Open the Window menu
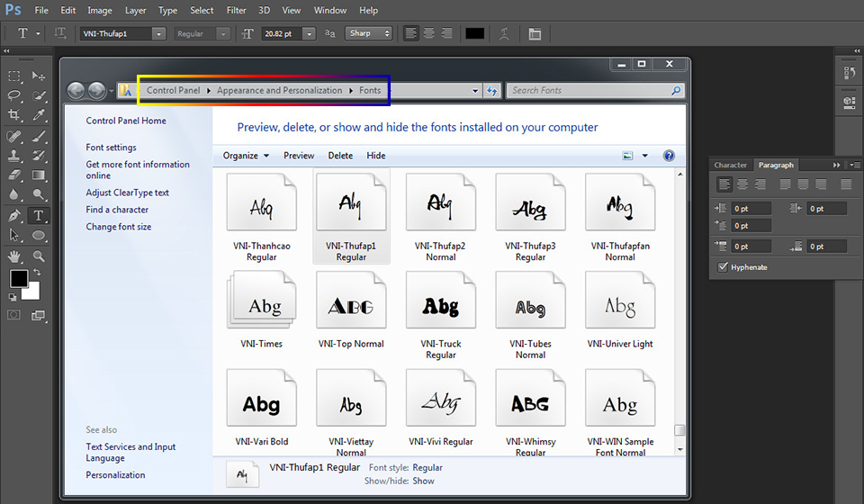 tap(330, 11)
